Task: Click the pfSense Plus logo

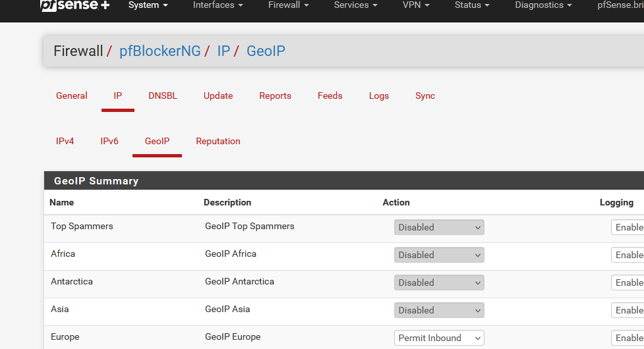Action: click(74, 5)
